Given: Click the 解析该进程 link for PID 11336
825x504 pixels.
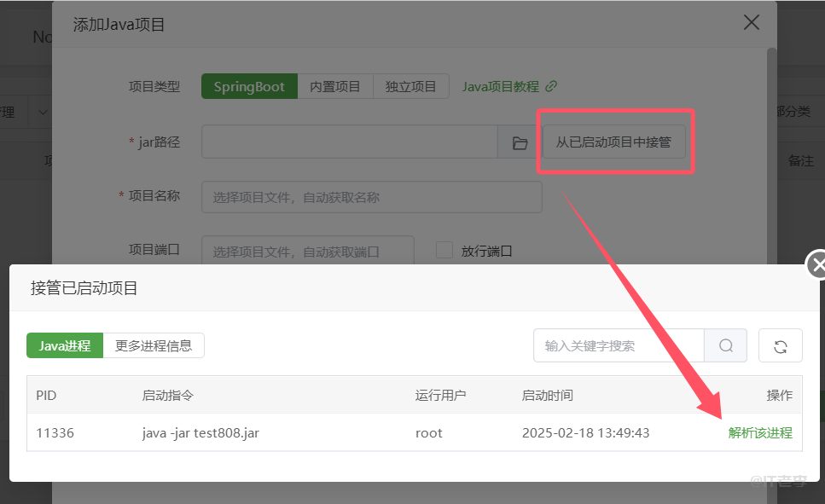Looking at the screenshot, I should point(762,432).
